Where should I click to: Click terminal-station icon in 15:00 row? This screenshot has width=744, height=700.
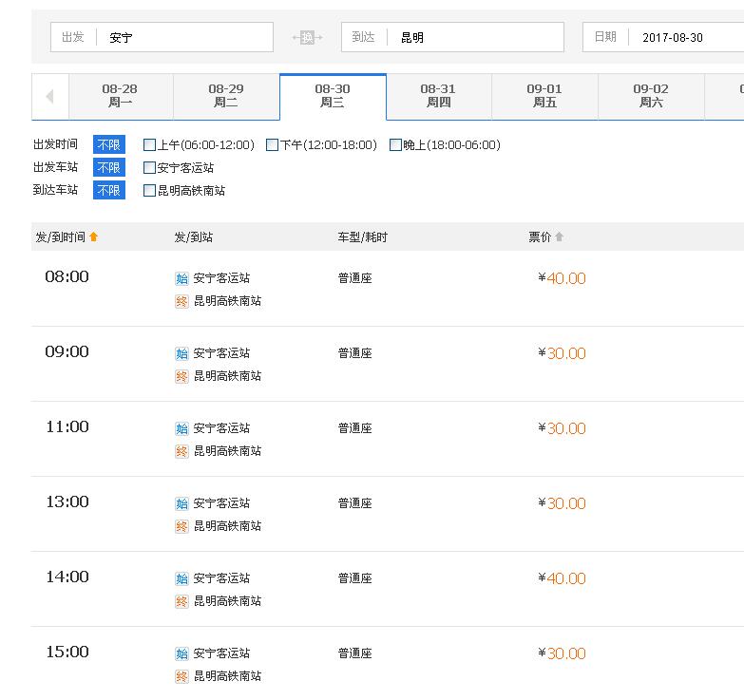pyautogui.click(x=181, y=676)
